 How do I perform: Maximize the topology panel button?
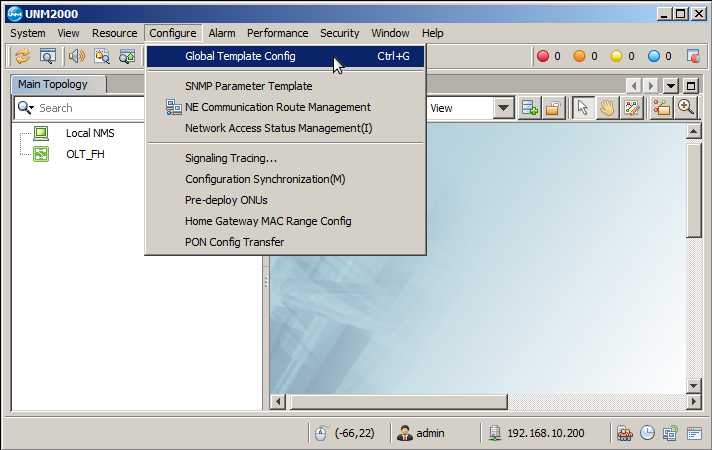click(691, 85)
